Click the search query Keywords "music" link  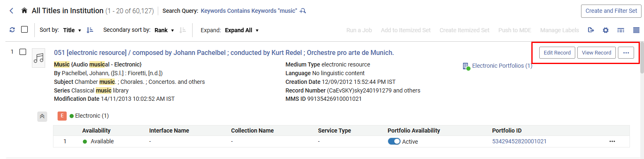tap(249, 11)
